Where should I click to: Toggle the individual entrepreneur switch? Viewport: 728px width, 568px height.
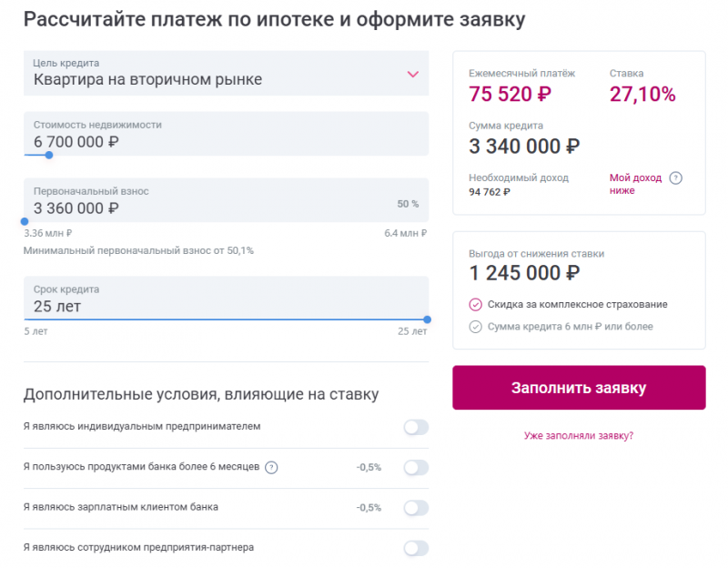pyautogui.click(x=417, y=427)
